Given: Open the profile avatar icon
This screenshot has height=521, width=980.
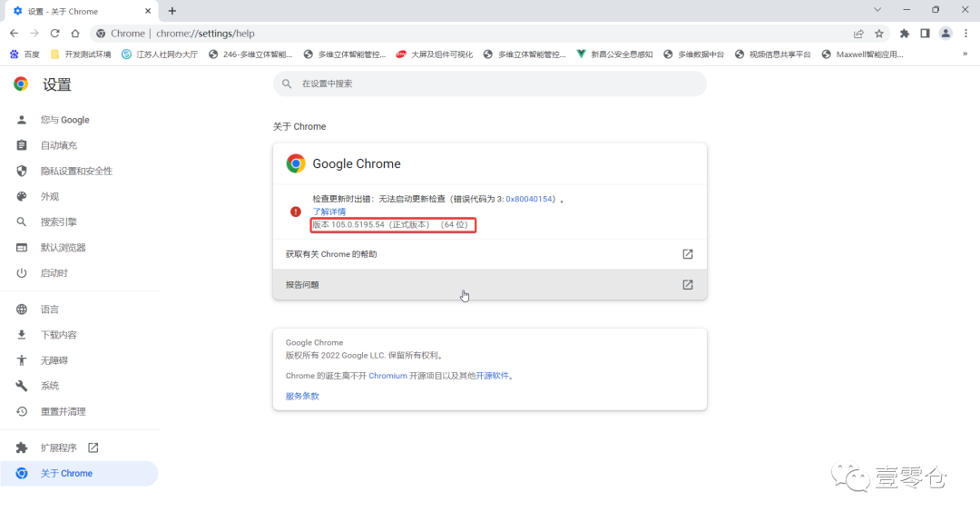Looking at the screenshot, I should (946, 34).
